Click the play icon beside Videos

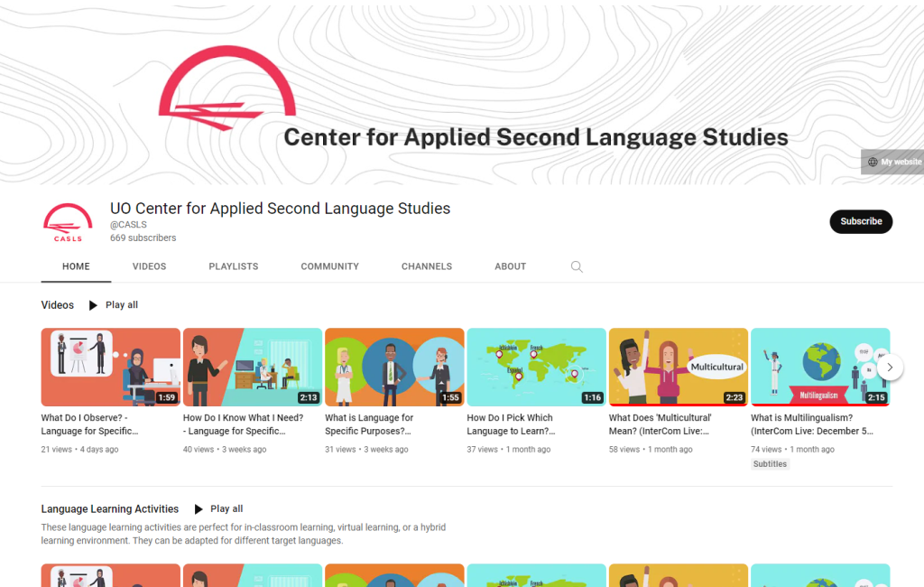point(93,305)
